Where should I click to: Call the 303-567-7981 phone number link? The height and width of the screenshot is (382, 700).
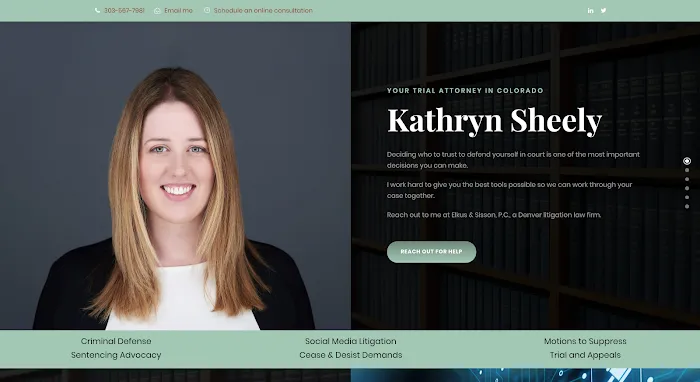pos(124,10)
